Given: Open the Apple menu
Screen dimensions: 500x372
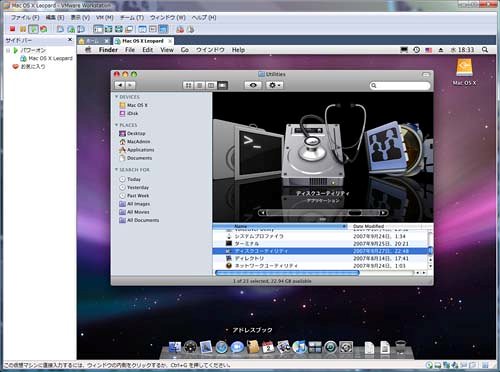Looking at the screenshot, I should coord(88,50).
